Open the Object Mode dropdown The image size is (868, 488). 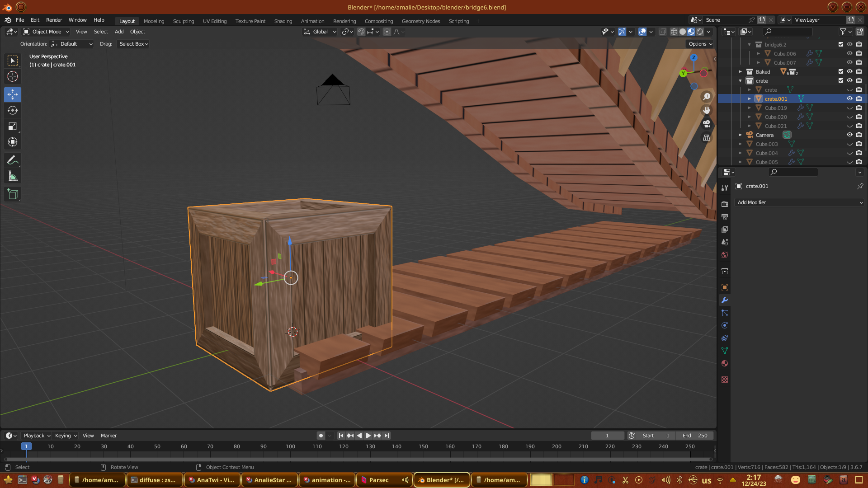click(46, 32)
